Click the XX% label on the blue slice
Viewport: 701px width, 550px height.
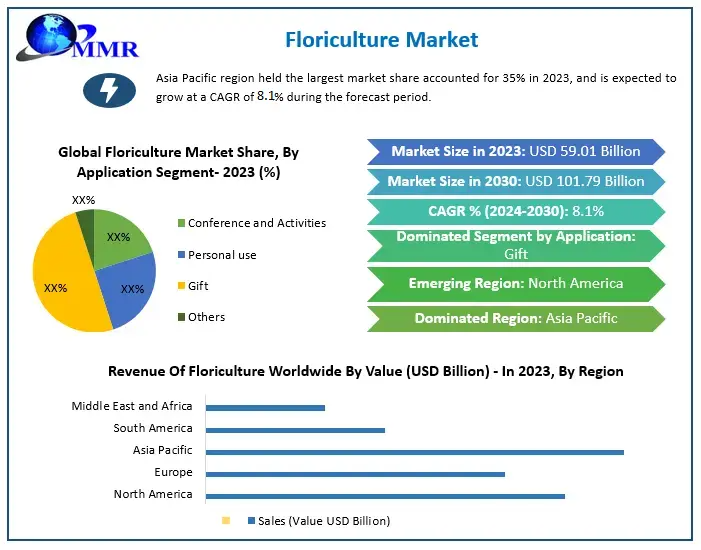click(x=132, y=289)
